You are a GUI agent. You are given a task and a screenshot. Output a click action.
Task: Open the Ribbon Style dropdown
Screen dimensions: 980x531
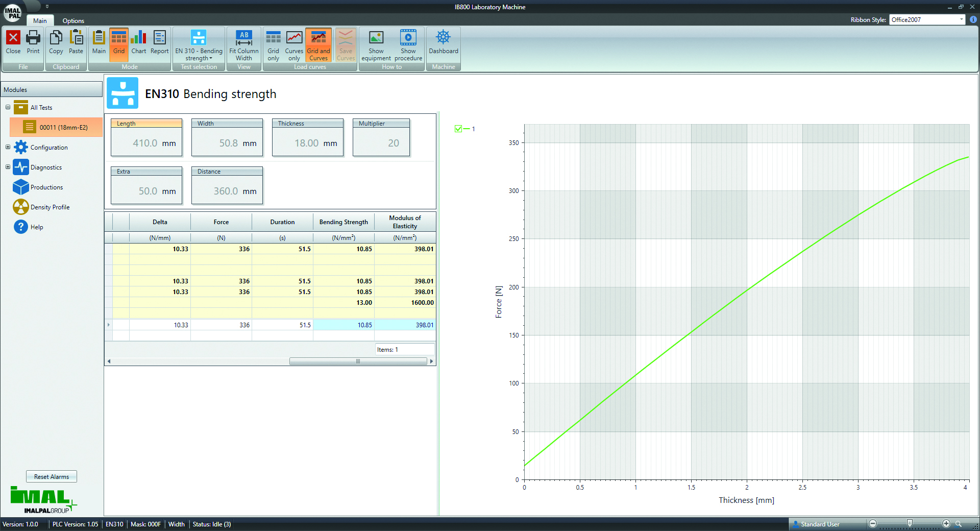pyautogui.click(x=961, y=20)
